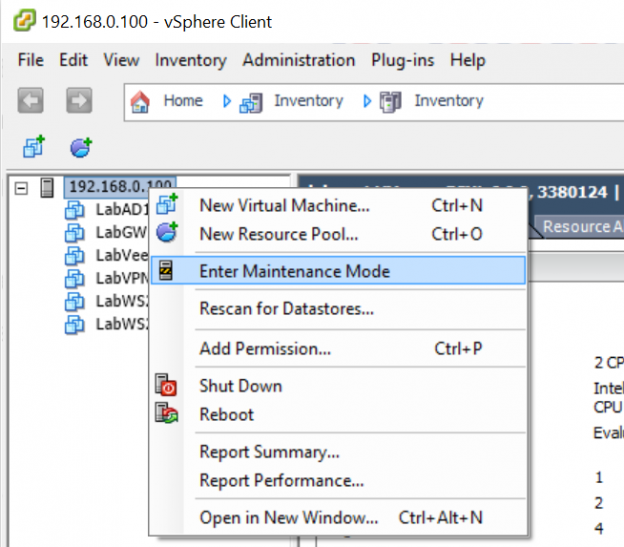Select the LabGW tree entry
The height and width of the screenshot is (547, 624).
[121, 232]
